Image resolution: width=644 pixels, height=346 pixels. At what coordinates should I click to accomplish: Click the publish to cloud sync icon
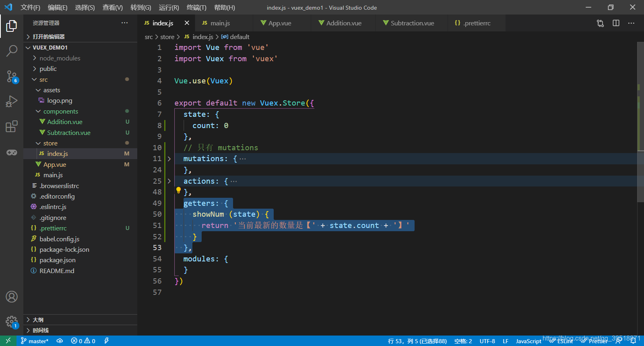(x=60, y=341)
